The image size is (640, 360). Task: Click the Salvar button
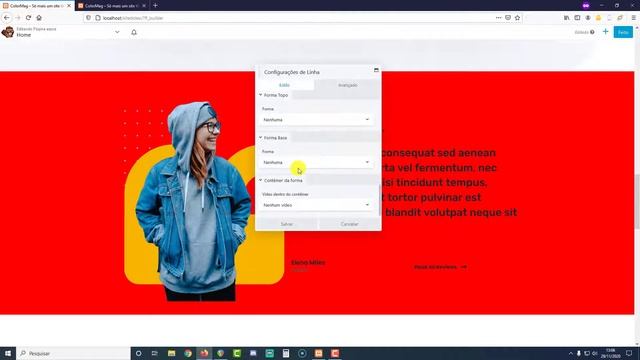(287, 224)
